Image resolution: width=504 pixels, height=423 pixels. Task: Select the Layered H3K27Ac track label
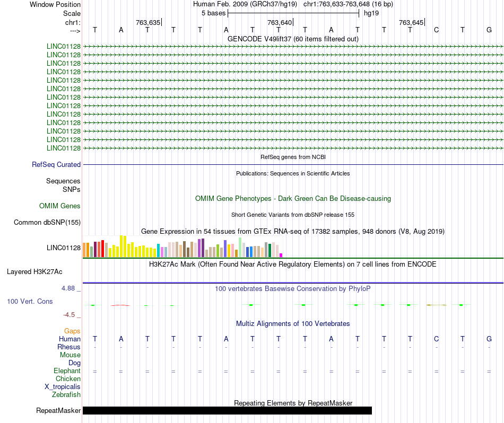(x=34, y=272)
